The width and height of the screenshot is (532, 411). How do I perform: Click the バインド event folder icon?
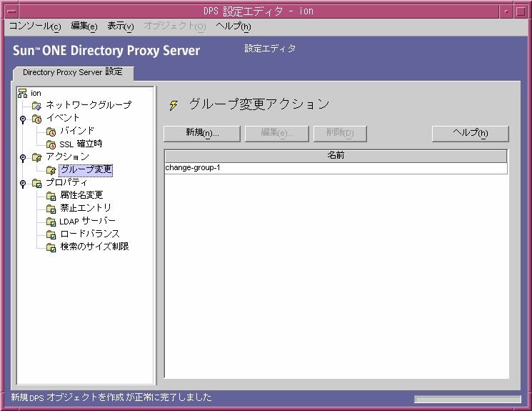point(51,132)
